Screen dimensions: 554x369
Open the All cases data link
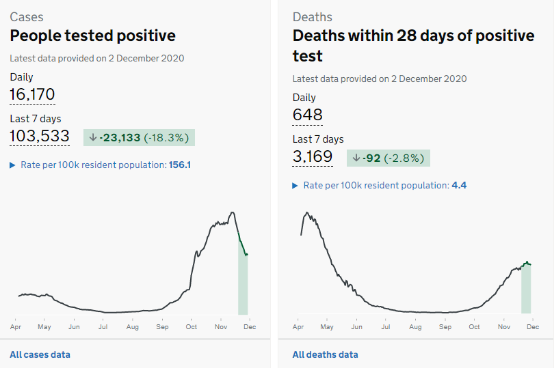[x=40, y=355]
